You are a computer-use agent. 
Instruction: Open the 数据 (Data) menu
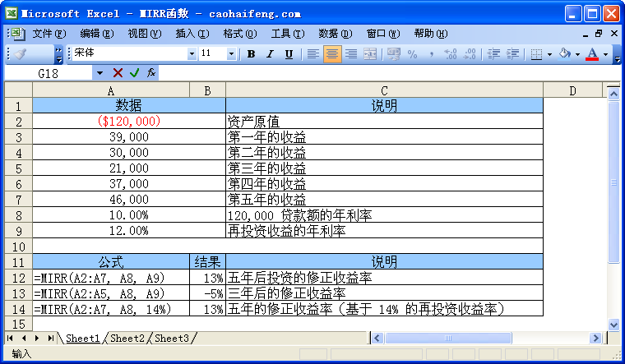click(x=335, y=34)
